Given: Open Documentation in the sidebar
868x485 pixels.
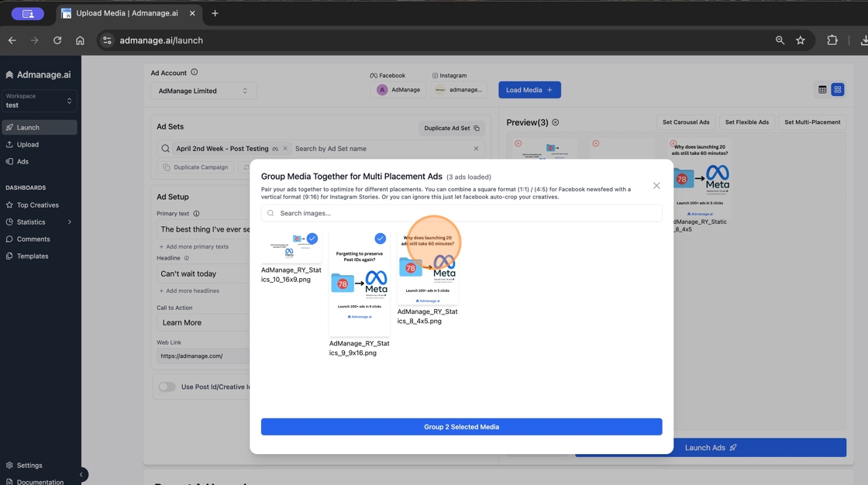Looking at the screenshot, I should 40,482.
